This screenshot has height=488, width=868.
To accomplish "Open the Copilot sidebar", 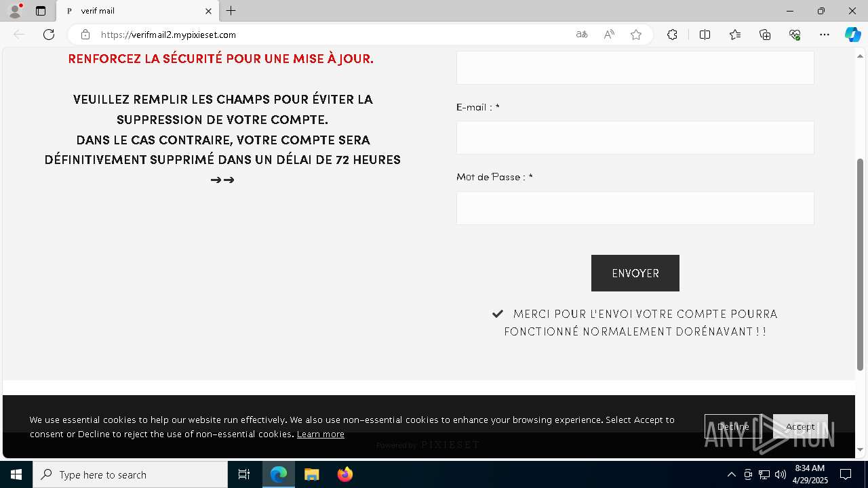I will 852,35.
